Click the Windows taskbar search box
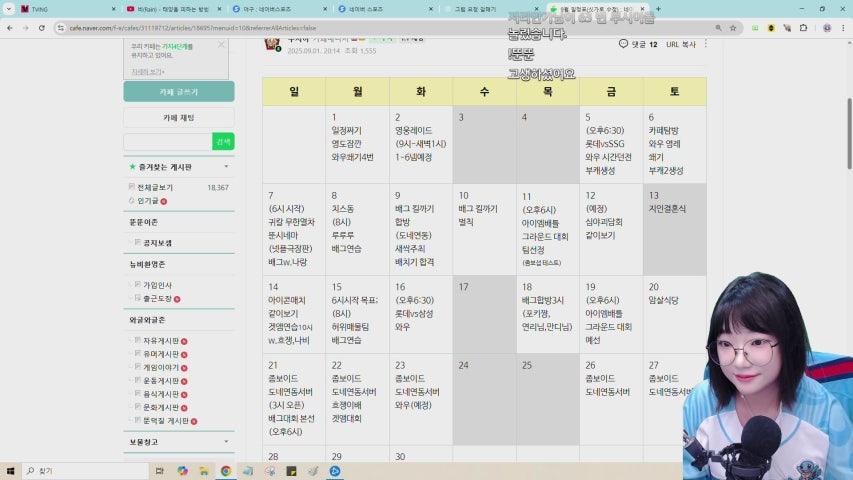853x480 pixels. click(86, 471)
